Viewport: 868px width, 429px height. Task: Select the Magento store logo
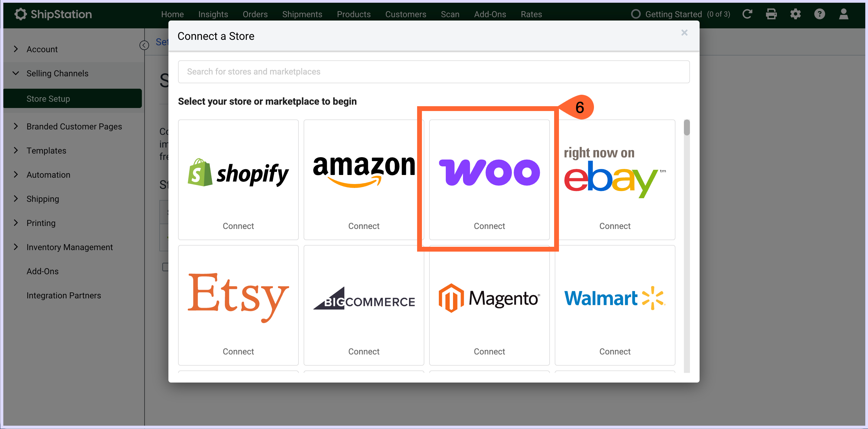click(489, 298)
